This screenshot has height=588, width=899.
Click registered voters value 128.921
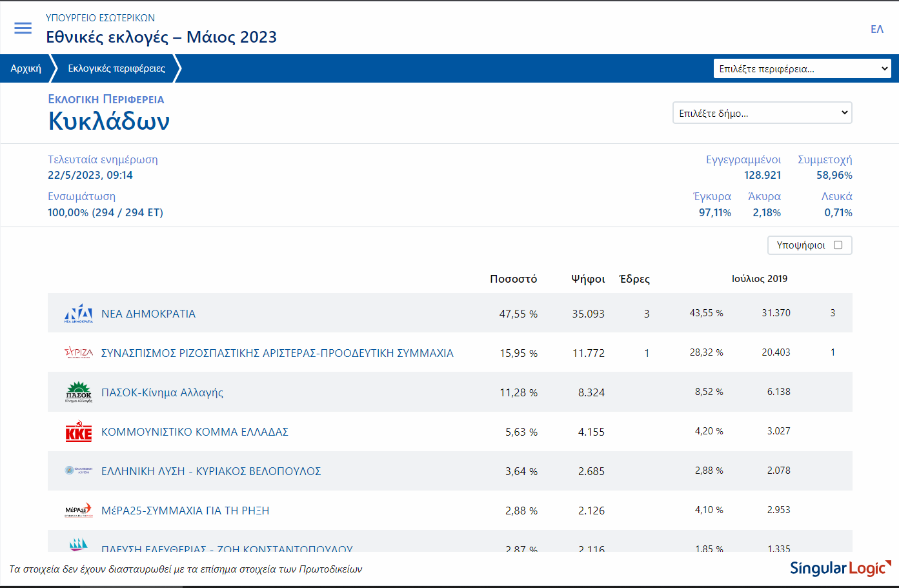pos(762,175)
